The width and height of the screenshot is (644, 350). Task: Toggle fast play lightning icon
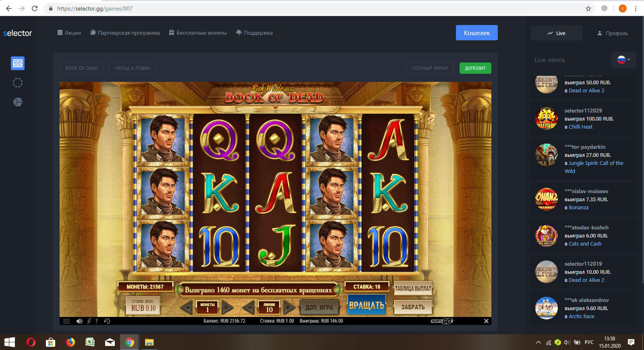click(89, 321)
